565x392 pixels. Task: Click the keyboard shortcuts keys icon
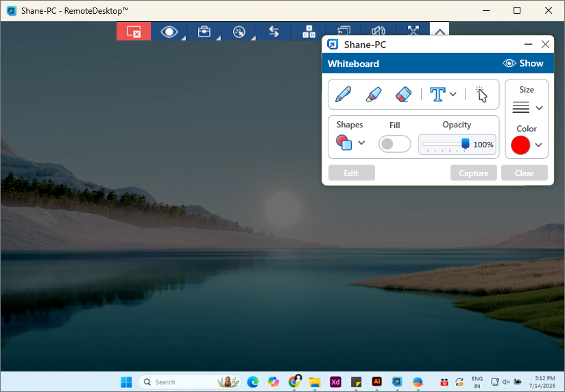(x=309, y=32)
